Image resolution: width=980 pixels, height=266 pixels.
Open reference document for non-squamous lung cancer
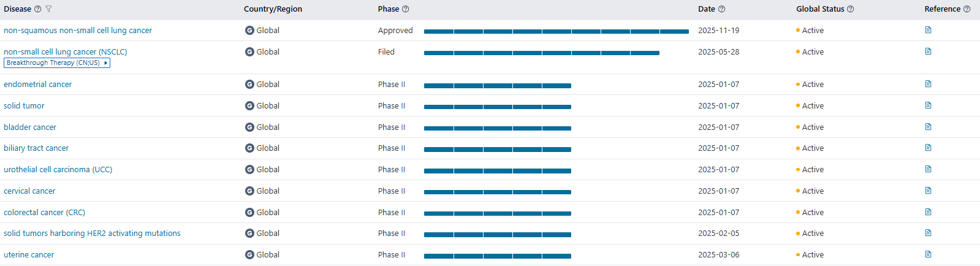(x=928, y=30)
